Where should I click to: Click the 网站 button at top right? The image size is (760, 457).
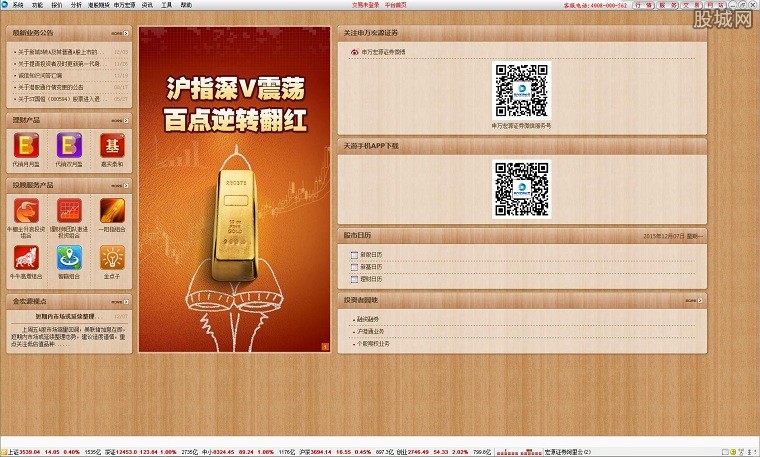(715, 5)
